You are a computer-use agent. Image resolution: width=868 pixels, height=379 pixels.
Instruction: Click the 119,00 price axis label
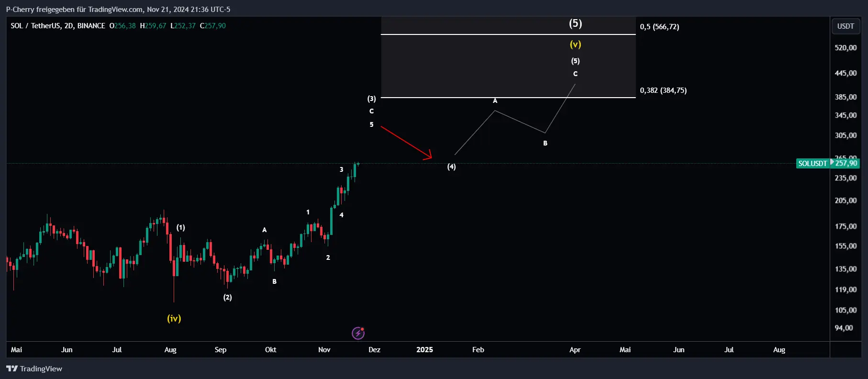click(x=846, y=290)
